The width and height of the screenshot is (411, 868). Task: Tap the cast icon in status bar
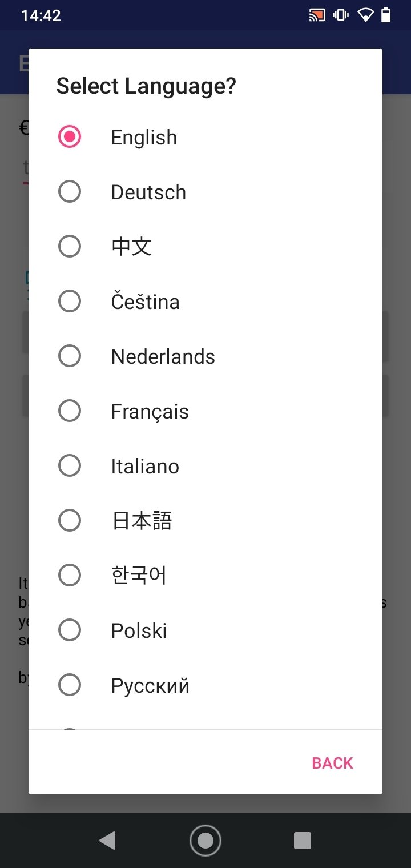pyautogui.click(x=317, y=15)
